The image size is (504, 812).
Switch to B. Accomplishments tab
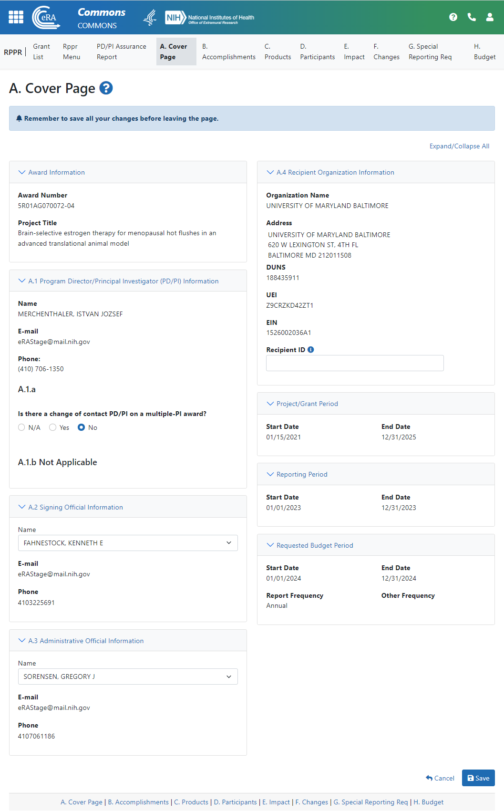pyautogui.click(x=228, y=52)
